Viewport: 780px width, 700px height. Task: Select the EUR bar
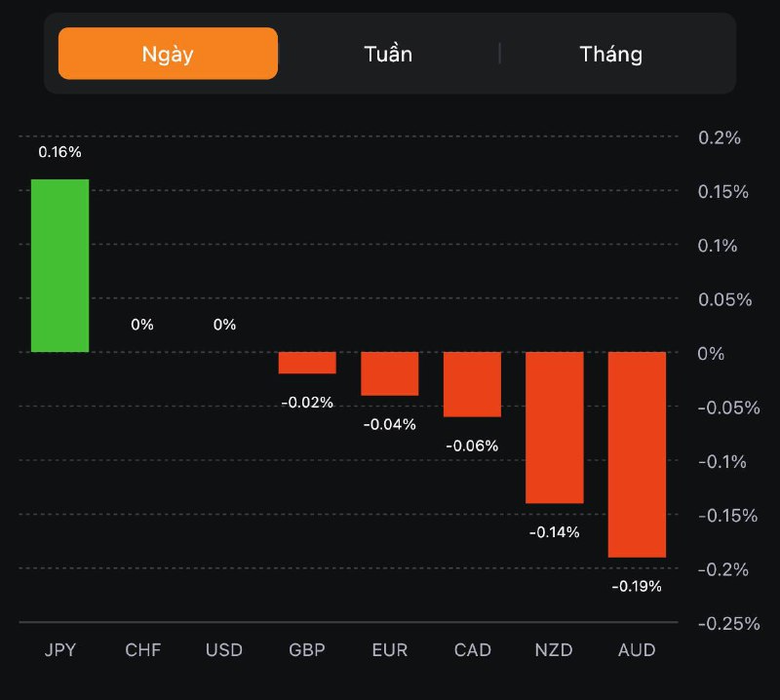click(x=389, y=373)
